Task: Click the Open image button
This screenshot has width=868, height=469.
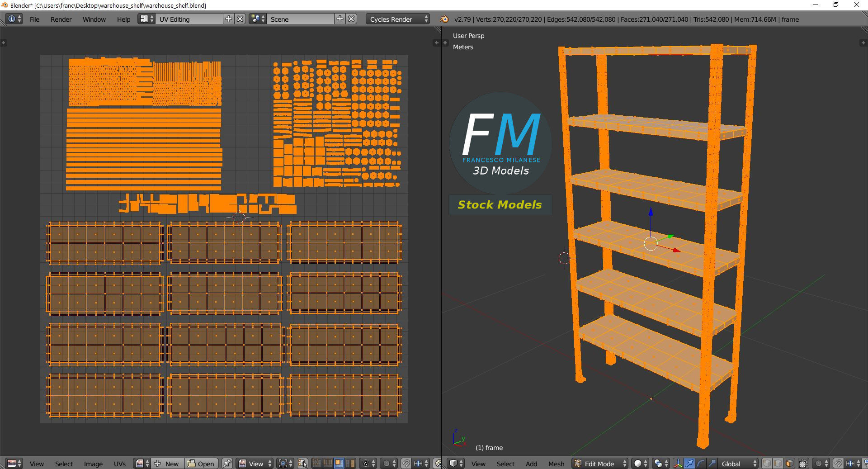Action: [201, 464]
